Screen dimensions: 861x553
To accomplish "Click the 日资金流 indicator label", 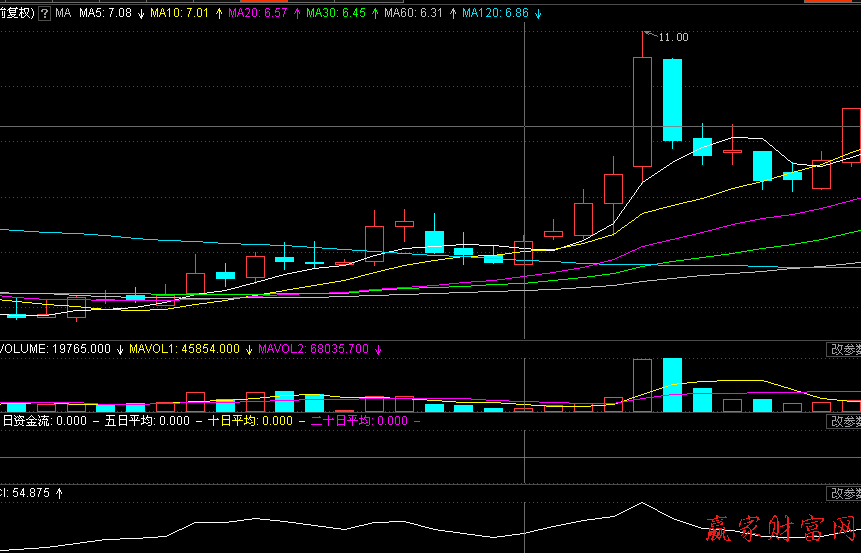I will click(27, 421).
